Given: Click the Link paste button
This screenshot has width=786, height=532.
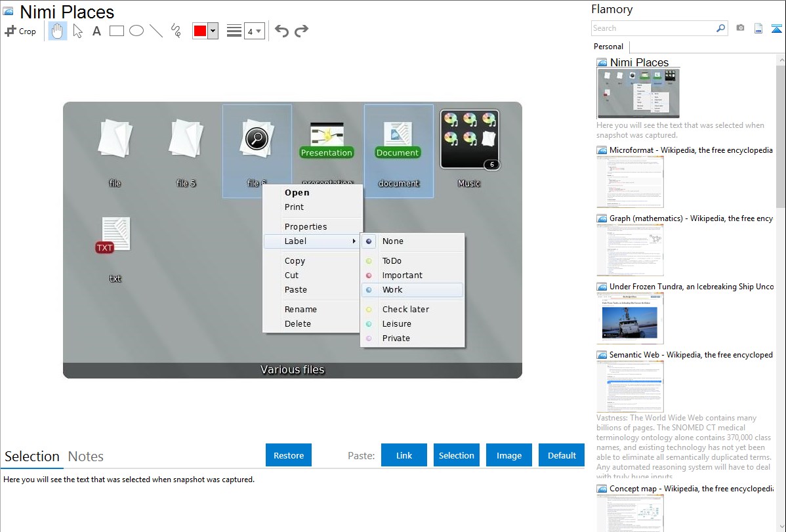Looking at the screenshot, I should click(x=404, y=455).
